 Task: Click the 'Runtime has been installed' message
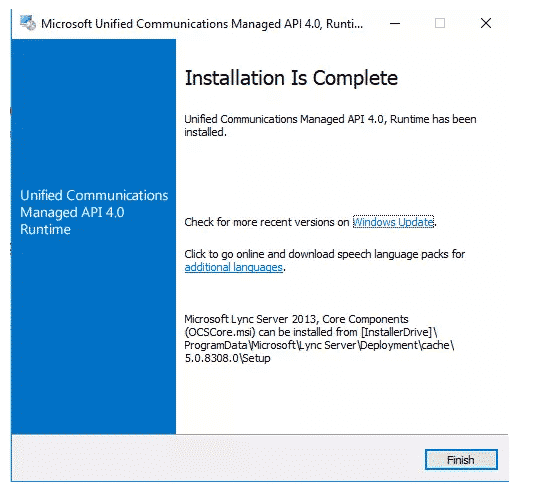(x=330, y=125)
